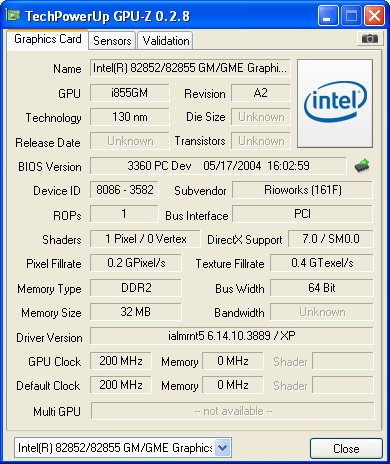Click the BIOS save chip icon
The width and height of the screenshot is (390, 464).
tap(363, 166)
